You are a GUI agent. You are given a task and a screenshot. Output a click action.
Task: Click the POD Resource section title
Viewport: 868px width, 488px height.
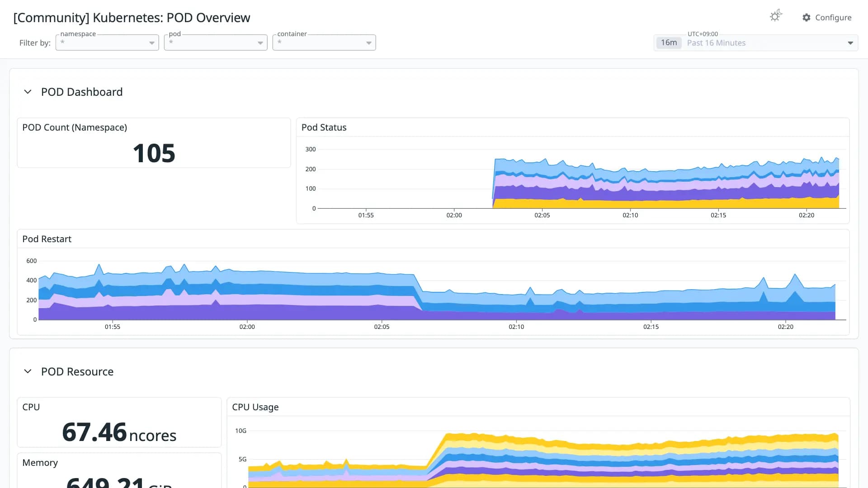click(77, 372)
